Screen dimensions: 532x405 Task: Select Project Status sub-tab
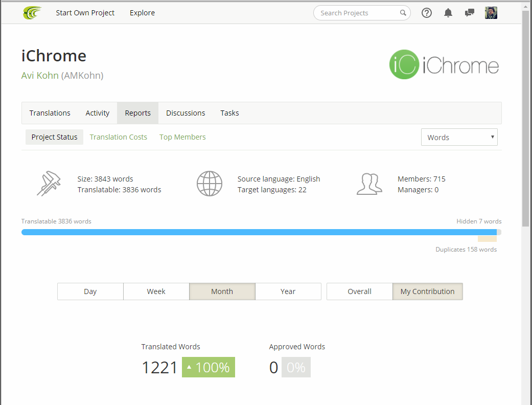pyautogui.click(x=54, y=137)
